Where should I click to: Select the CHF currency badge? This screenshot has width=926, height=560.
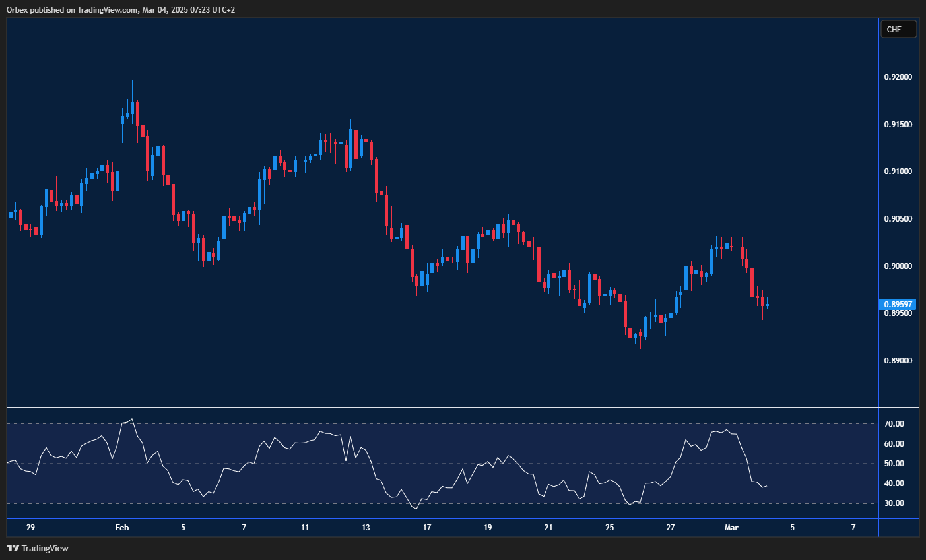(x=898, y=29)
